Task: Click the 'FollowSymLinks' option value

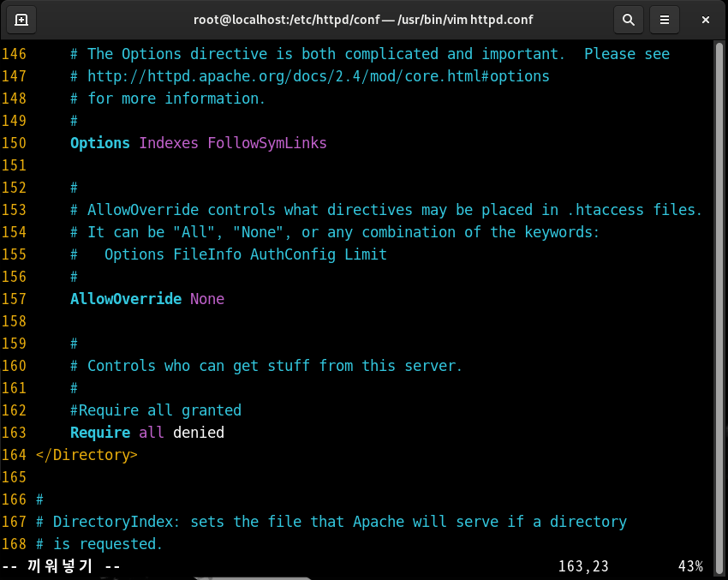Action: pos(267,143)
